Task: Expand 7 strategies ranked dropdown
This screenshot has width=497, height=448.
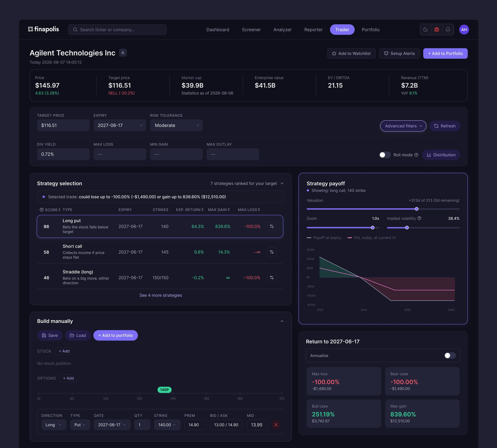Action: click(x=247, y=183)
